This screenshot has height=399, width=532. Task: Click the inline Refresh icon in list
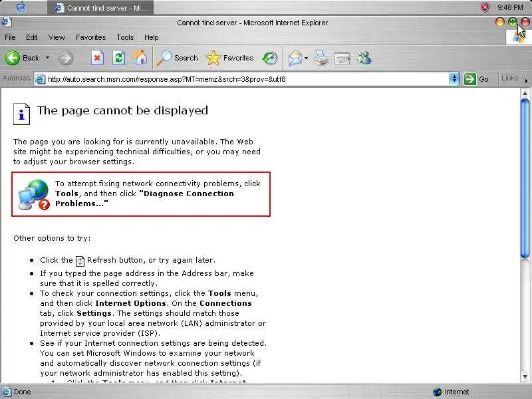(x=80, y=261)
